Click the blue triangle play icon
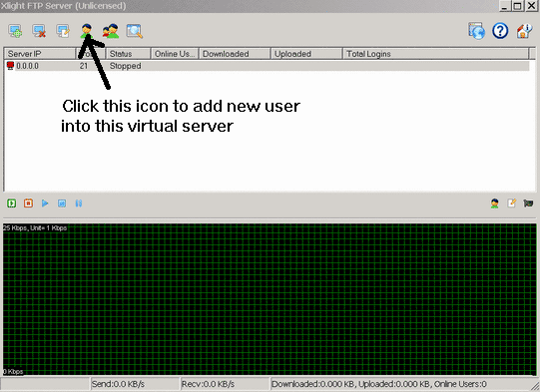The height and width of the screenshot is (392, 540). (x=45, y=203)
